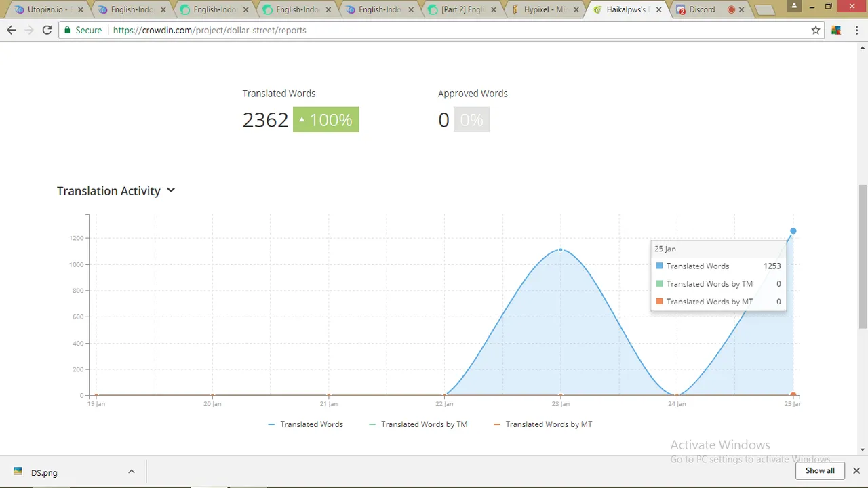Click the orange MT swatch in tooltip
This screenshot has width=868, height=488.
(x=659, y=302)
